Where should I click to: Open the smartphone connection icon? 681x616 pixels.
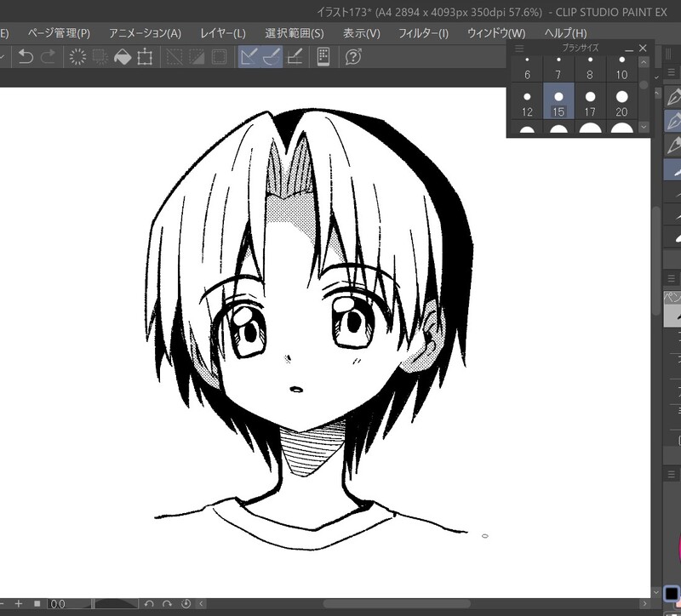[323, 56]
